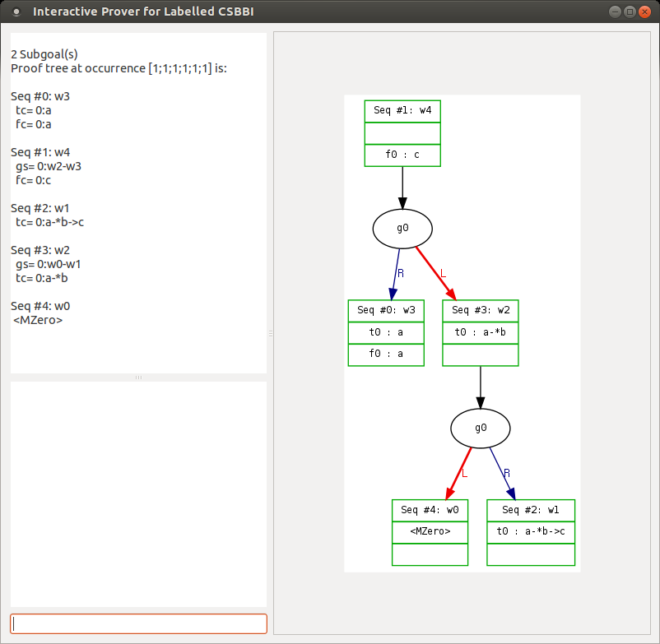Click the lower g0 goal ellipse

click(x=480, y=428)
